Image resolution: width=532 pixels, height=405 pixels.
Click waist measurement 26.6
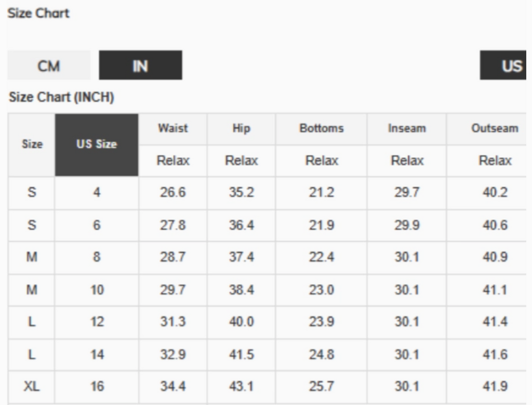pos(173,193)
